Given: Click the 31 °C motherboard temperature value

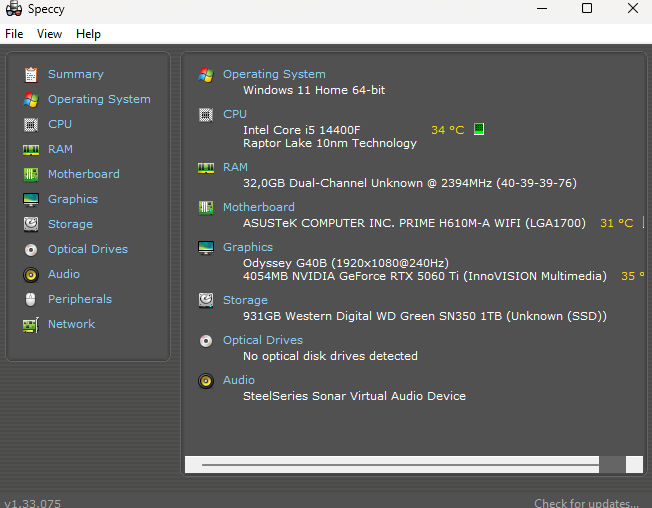Looking at the screenshot, I should tap(617, 223).
